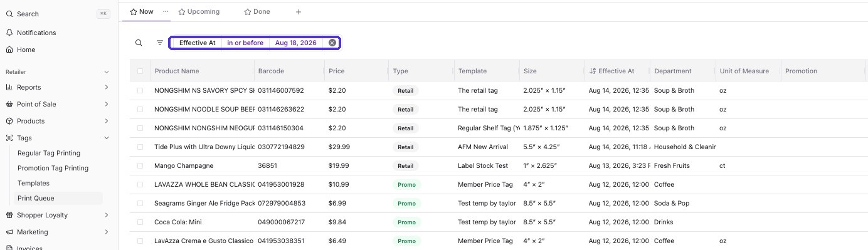Click 'Label Stock Test' template cell
Image resolution: width=868 pixels, height=250 pixels.
(483, 165)
